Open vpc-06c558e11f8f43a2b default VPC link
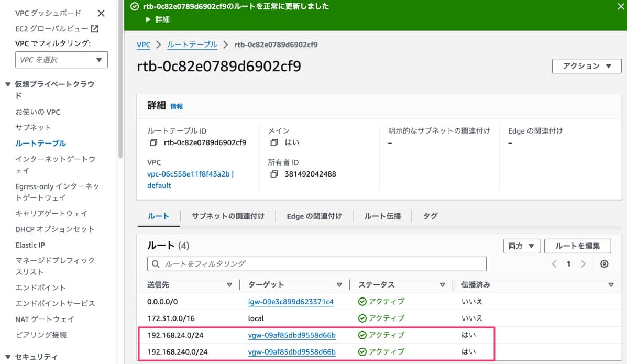Viewport: 627px width, 364px height. click(x=190, y=180)
